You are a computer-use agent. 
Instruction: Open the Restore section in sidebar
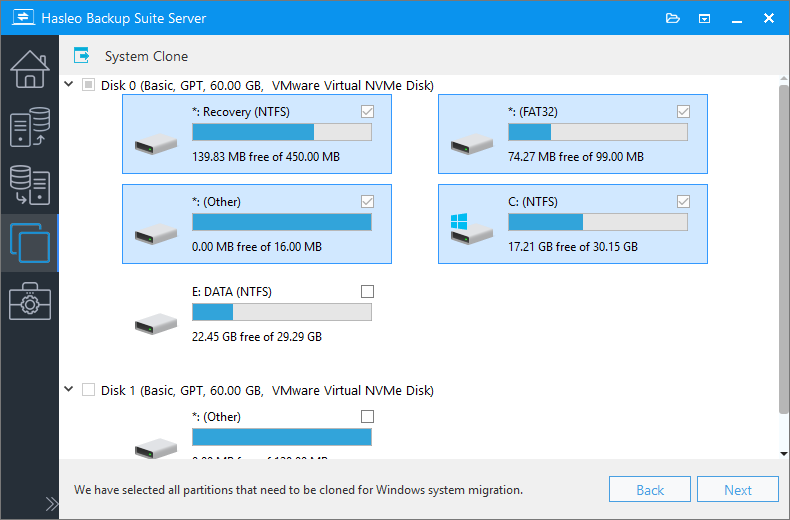[x=30, y=185]
